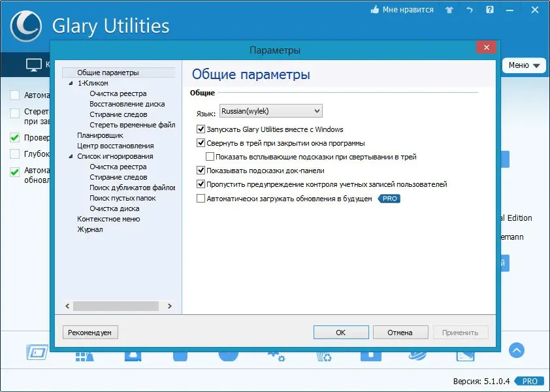
Task: Toggle 'Пропустить предупреждение контроля учетных записей'
Action: pos(201,184)
